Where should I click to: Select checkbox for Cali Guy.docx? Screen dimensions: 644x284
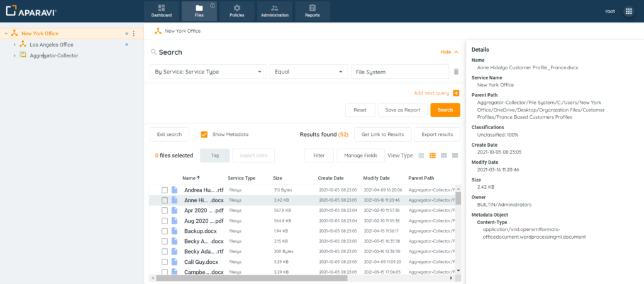(x=165, y=262)
